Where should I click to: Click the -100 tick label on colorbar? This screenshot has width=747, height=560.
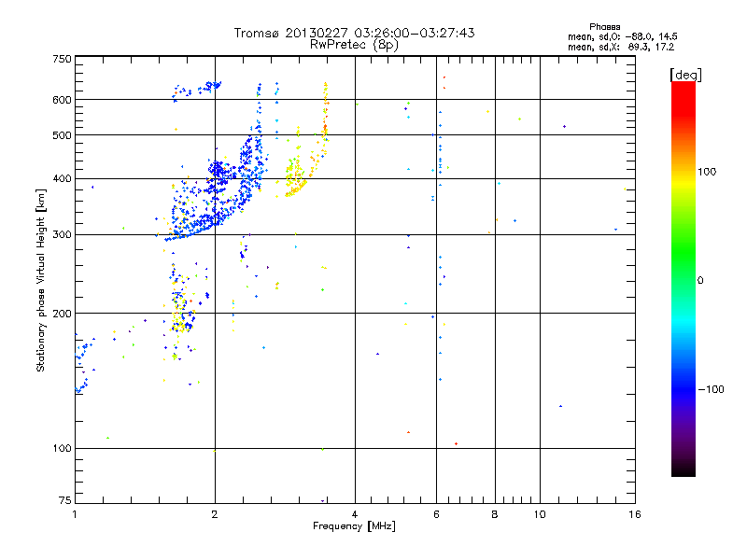(712, 389)
